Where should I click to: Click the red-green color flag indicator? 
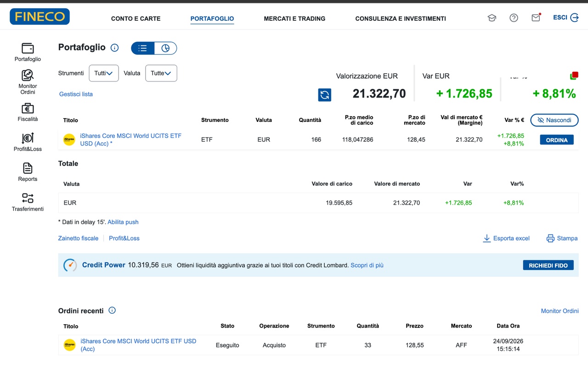574,75
